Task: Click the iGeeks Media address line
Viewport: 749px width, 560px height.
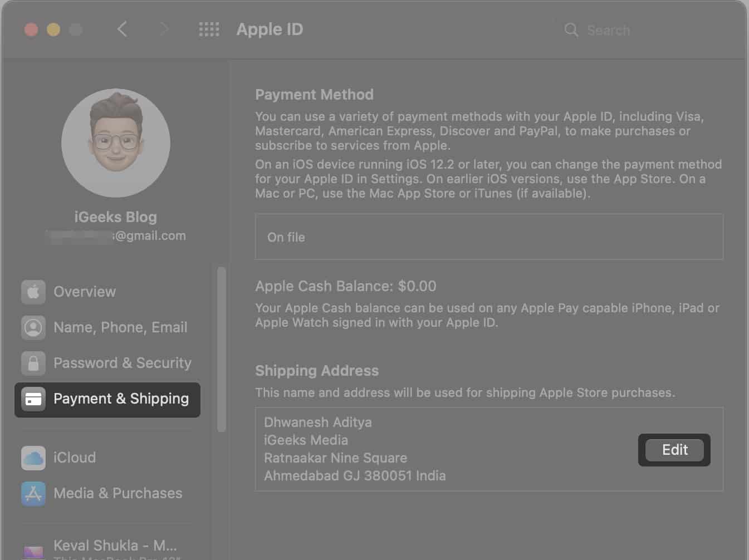Action: tap(306, 440)
